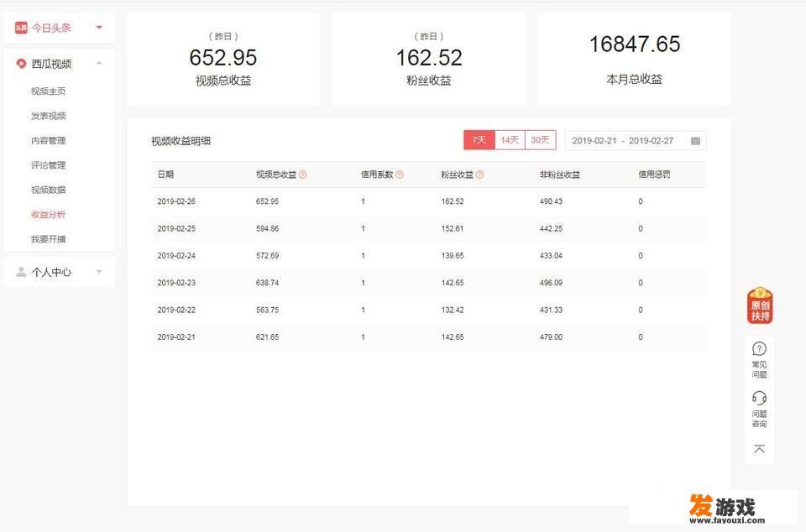The image size is (806, 532).
Task: Switch to the 14天 range tab
Action: pyautogui.click(x=510, y=140)
